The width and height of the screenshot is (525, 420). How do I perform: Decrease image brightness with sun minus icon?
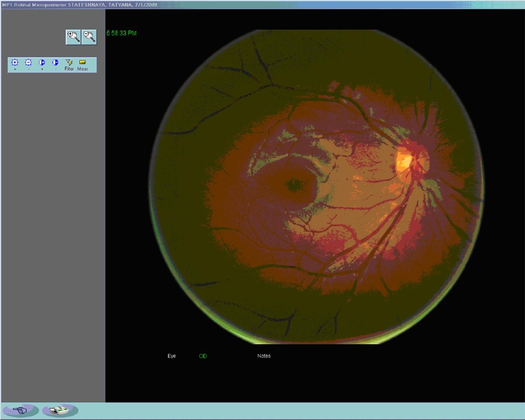pos(28,63)
